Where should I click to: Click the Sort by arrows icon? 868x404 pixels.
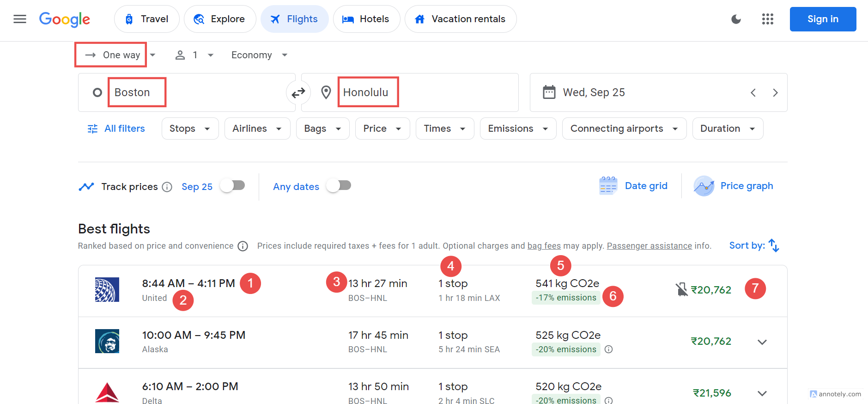(x=774, y=245)
